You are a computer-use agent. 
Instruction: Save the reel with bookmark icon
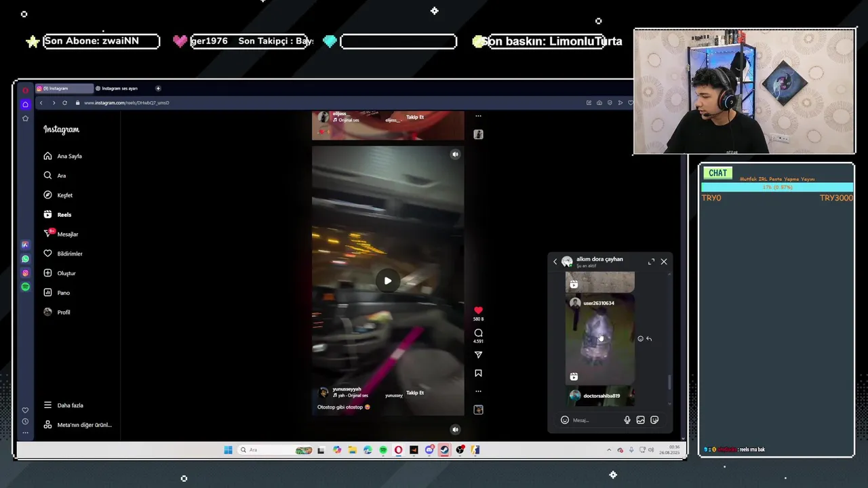(478, 373)
